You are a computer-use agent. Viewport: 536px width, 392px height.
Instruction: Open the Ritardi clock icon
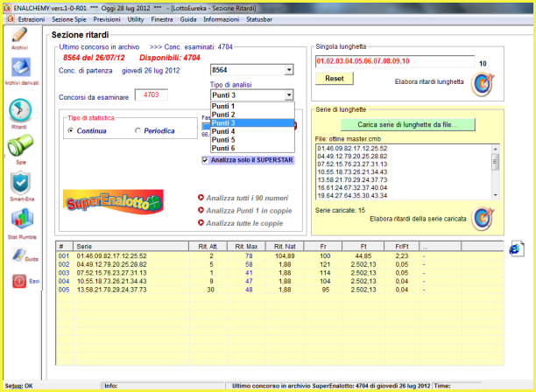20,110
